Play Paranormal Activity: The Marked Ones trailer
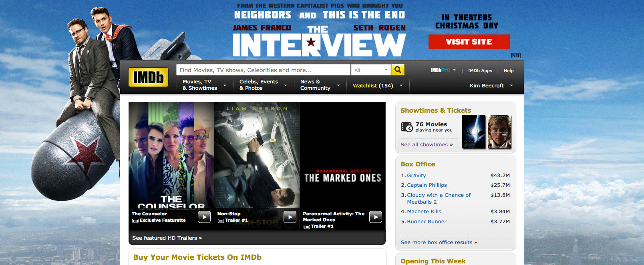 pos(376,217)
